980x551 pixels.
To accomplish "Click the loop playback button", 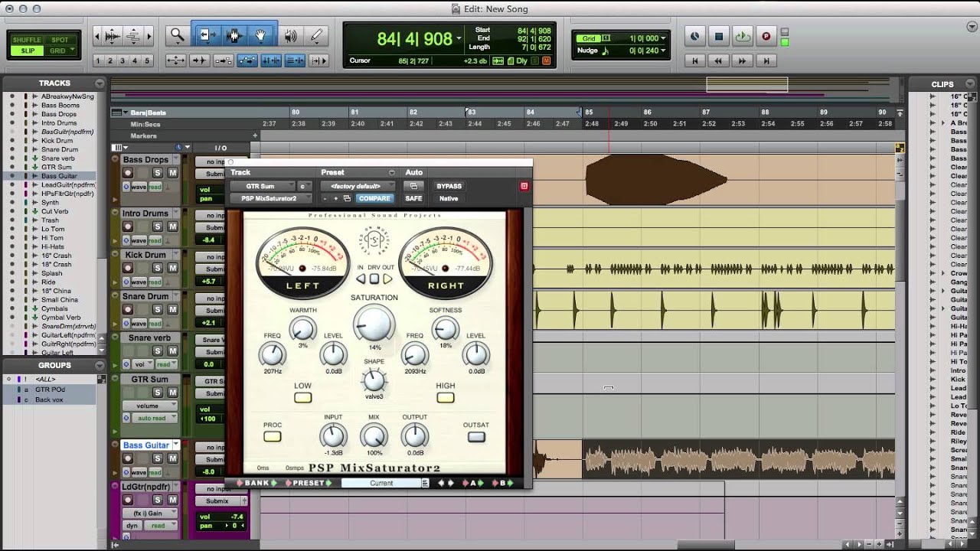I will tap(742, 36).
